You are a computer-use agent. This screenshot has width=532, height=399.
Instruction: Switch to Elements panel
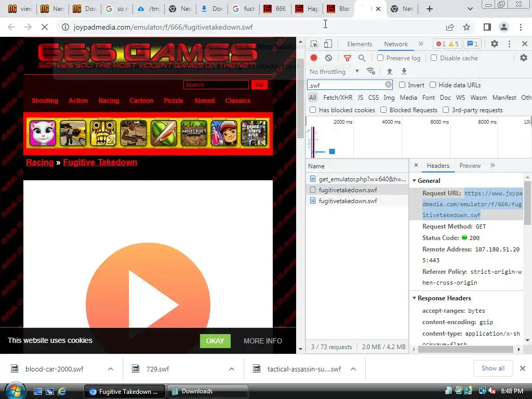[x=360, y=44]
